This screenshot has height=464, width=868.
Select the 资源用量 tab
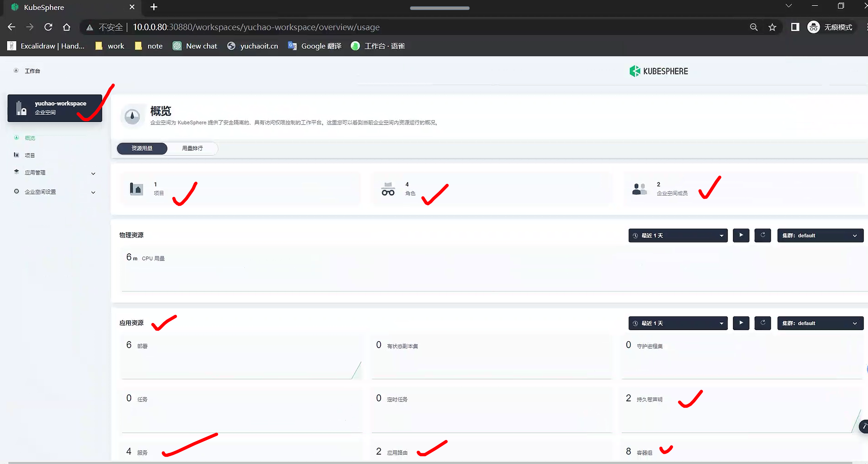[142, 148]
